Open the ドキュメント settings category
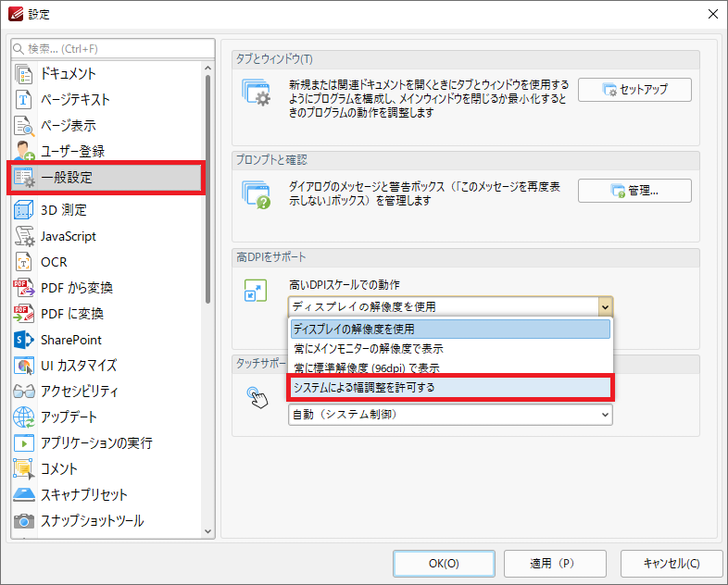Viewport: 728px width, 585px height. tap(107, 74)
